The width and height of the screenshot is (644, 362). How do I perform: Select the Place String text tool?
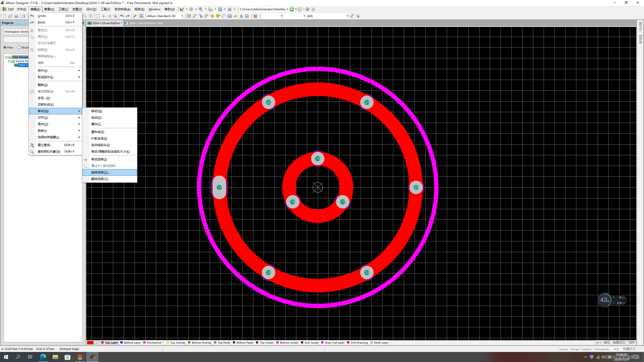pos(241,16)
